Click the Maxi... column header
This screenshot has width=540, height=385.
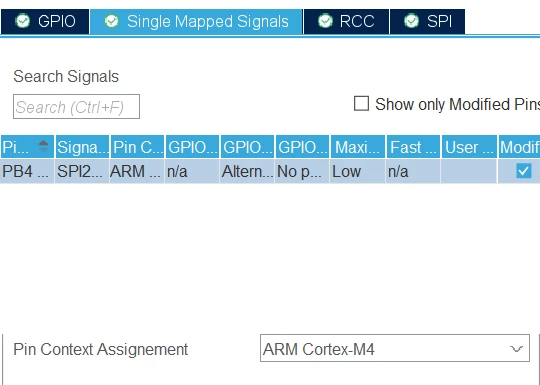(357, 147)
